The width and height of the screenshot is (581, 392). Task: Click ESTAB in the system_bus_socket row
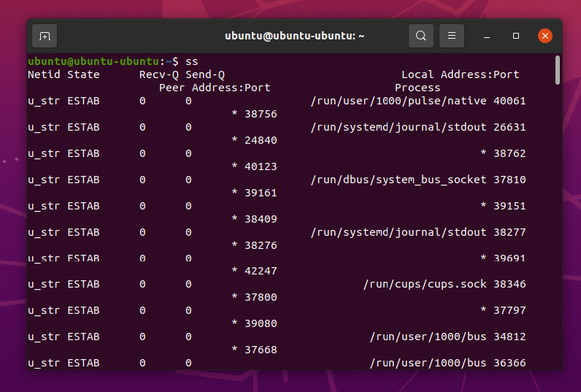coord(83,180)
